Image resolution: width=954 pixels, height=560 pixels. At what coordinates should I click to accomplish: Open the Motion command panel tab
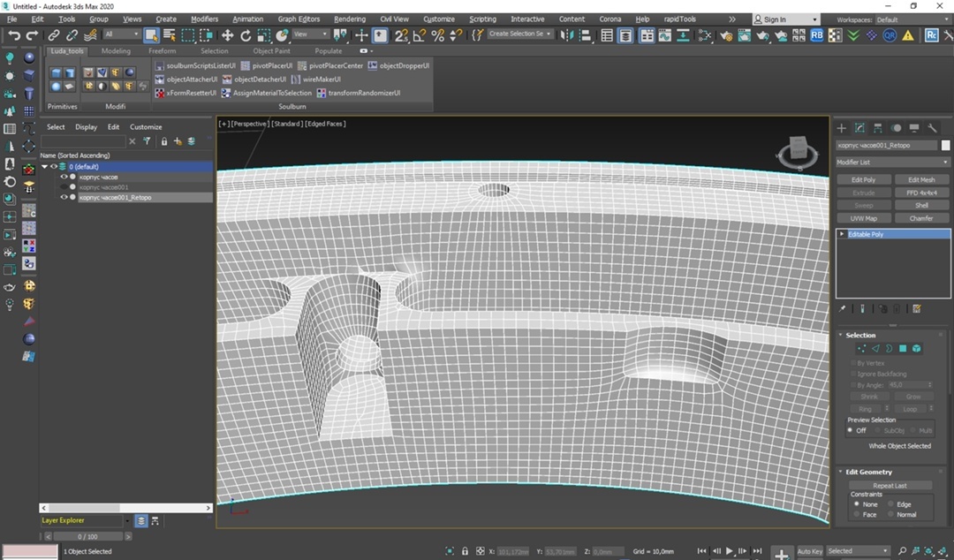pos(896,128)
